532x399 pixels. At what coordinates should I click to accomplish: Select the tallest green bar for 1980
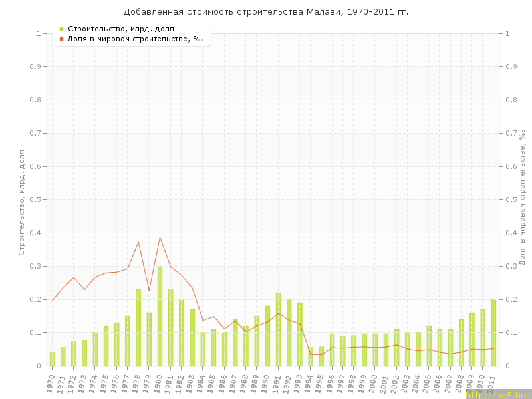coord(160,316)
